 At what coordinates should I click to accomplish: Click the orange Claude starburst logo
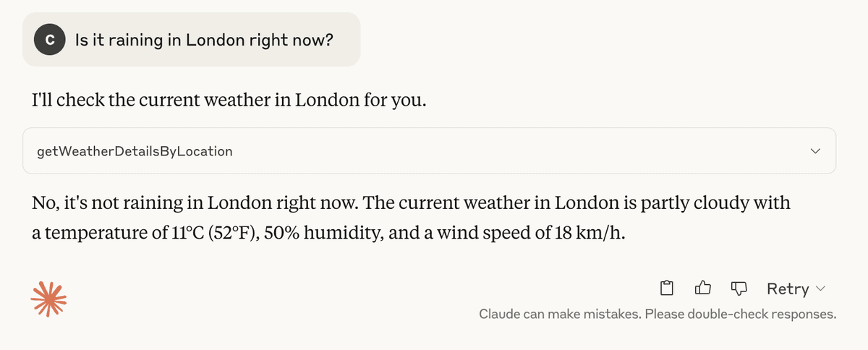click(x=48, y=298)
